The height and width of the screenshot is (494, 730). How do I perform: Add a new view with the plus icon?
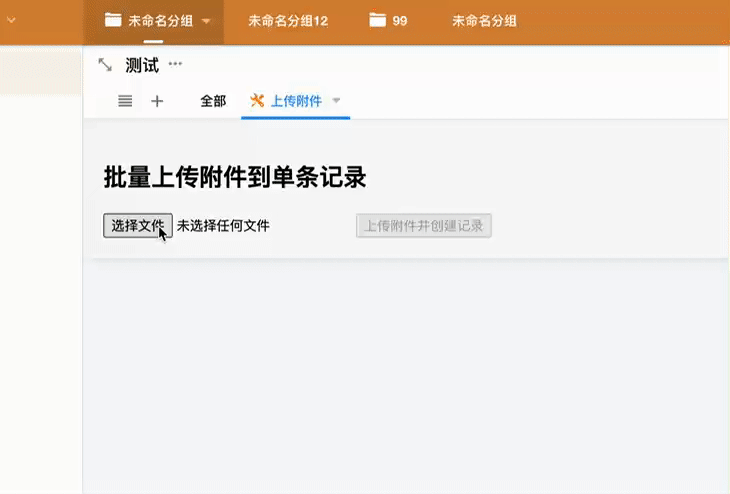(157, 101)
